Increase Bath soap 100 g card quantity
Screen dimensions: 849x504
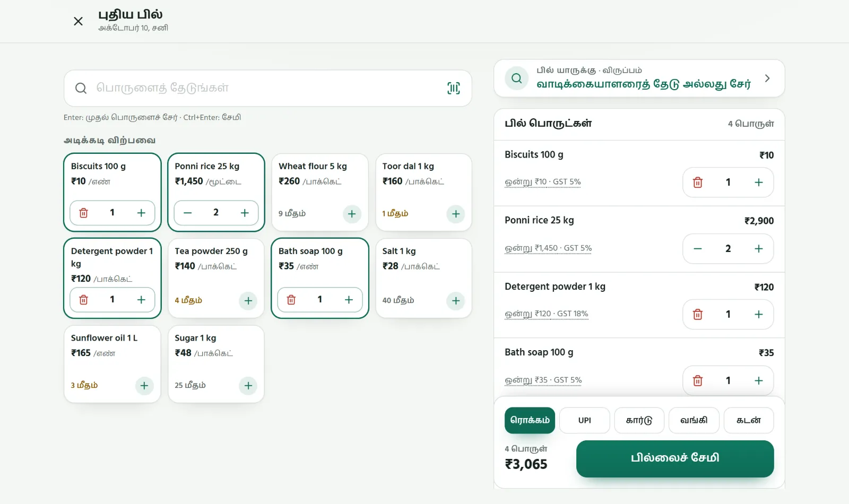point(349,300)
